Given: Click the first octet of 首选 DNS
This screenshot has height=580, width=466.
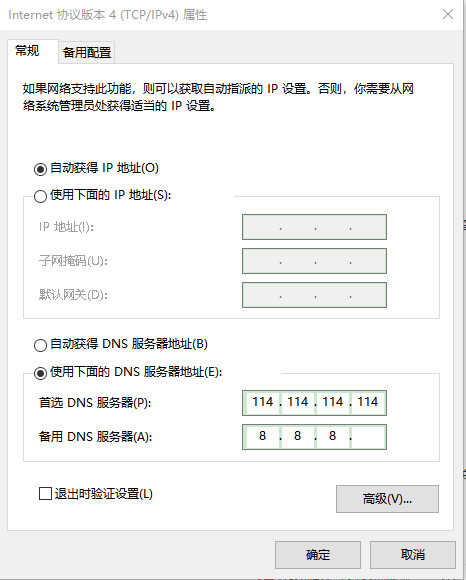Looking at the screenshot, I should pyautogui.click(x=262, y=402).
